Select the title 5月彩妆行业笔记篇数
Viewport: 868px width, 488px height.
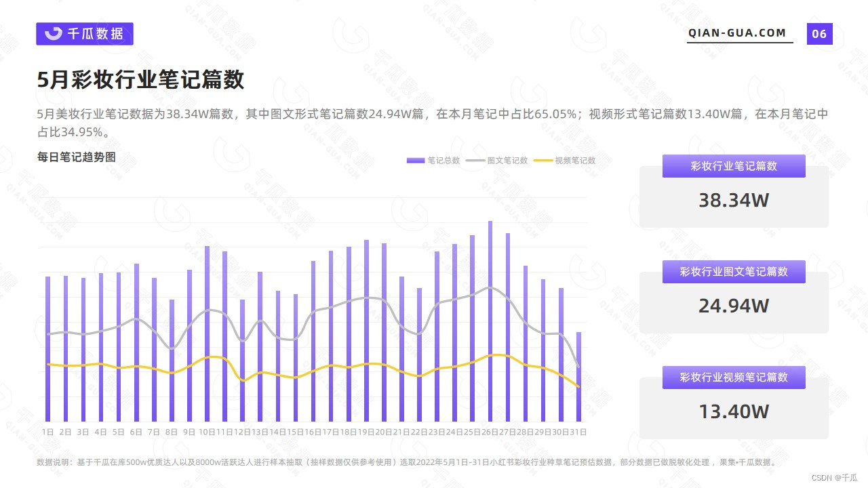click(x=140, y=80)
